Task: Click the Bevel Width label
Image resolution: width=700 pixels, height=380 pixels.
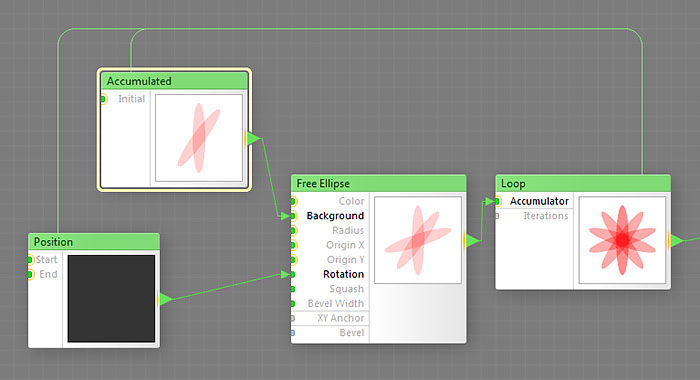Action: point(336,304)
